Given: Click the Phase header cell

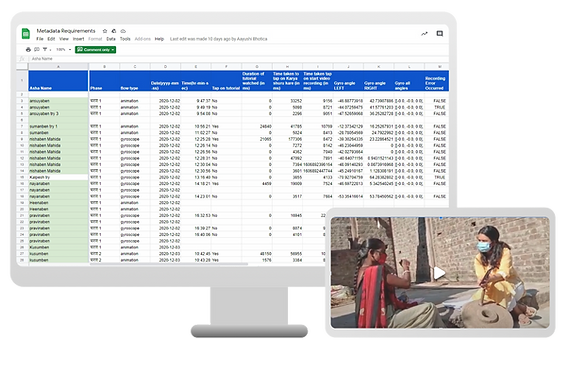Looking at the screenshot, I should coord(104,81).
